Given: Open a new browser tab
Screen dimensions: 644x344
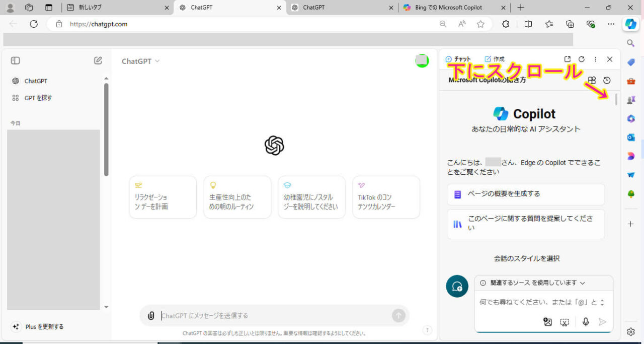Looking at the screenshot, I should coord(521,8).
